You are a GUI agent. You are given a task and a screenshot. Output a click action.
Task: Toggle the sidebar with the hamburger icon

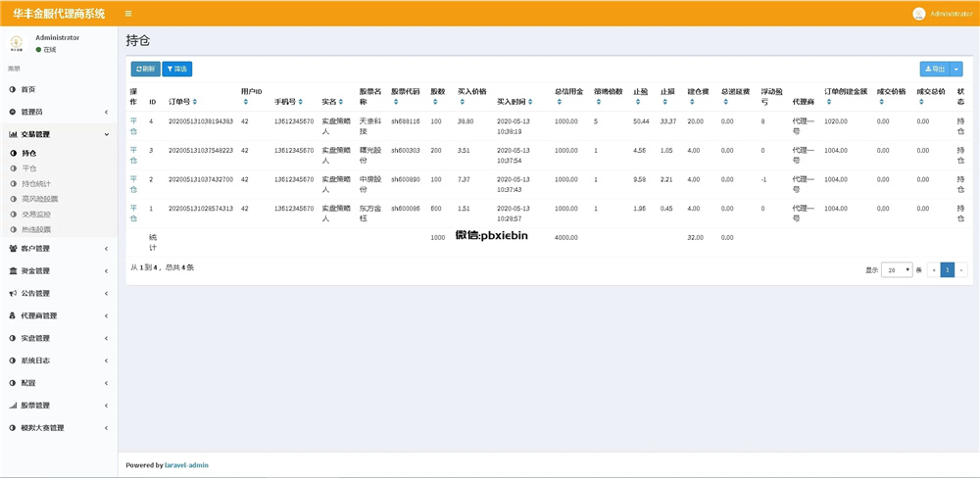[x=128, y=14]
